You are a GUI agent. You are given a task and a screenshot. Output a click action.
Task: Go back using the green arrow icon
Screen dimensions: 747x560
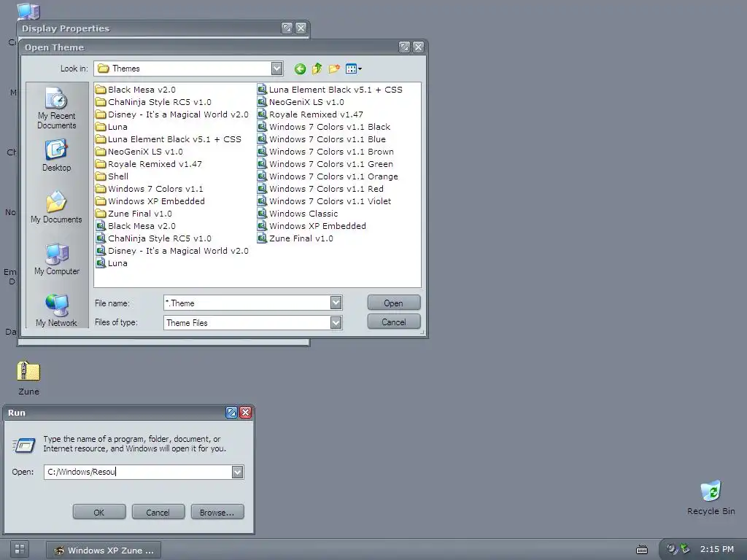300,69
